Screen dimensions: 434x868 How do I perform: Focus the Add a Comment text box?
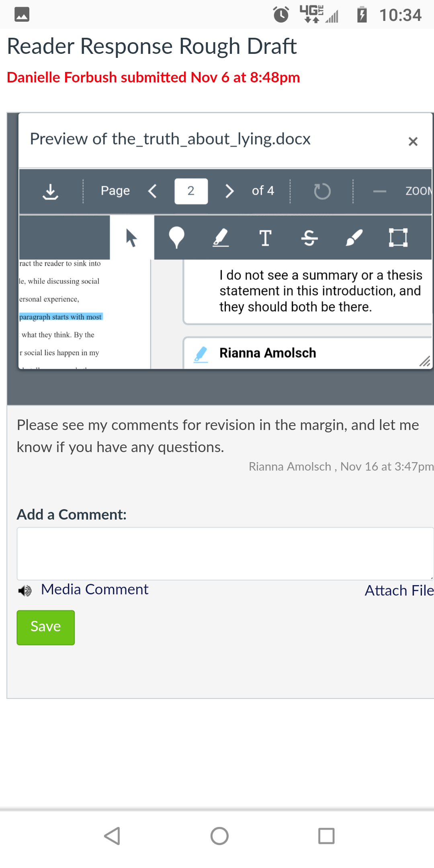[225, 554]
